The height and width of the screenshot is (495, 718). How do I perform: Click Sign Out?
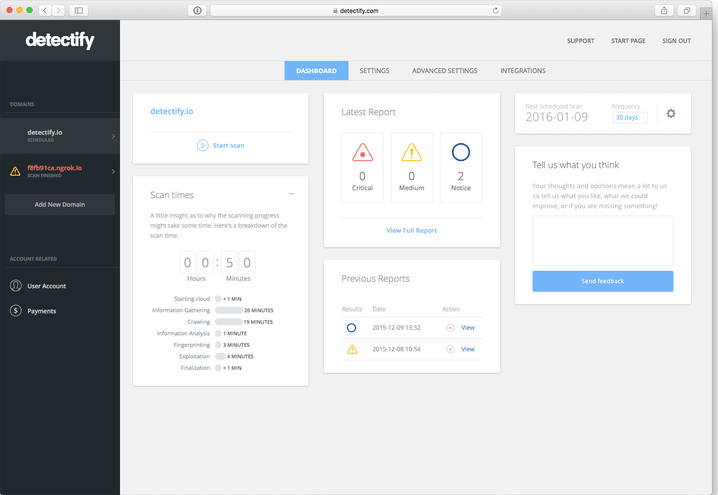[x=676, y=41]
